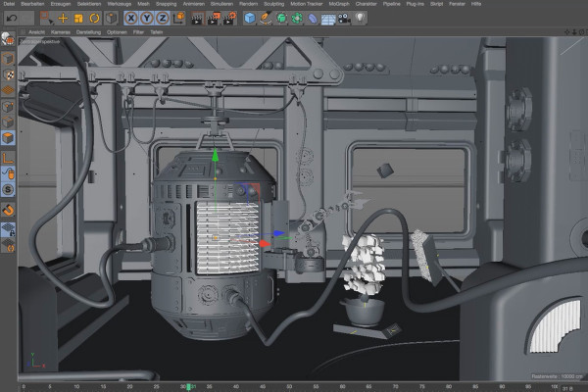The image size is (588, 392).
Task: Open the Motion Tracker menu
Action: [307, 4]
